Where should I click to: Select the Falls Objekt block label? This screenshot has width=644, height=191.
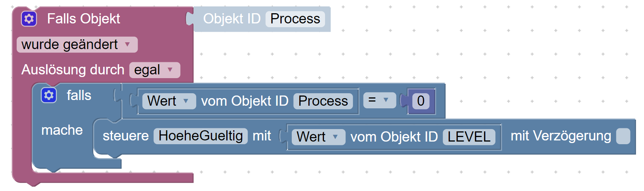click(84, 19)
